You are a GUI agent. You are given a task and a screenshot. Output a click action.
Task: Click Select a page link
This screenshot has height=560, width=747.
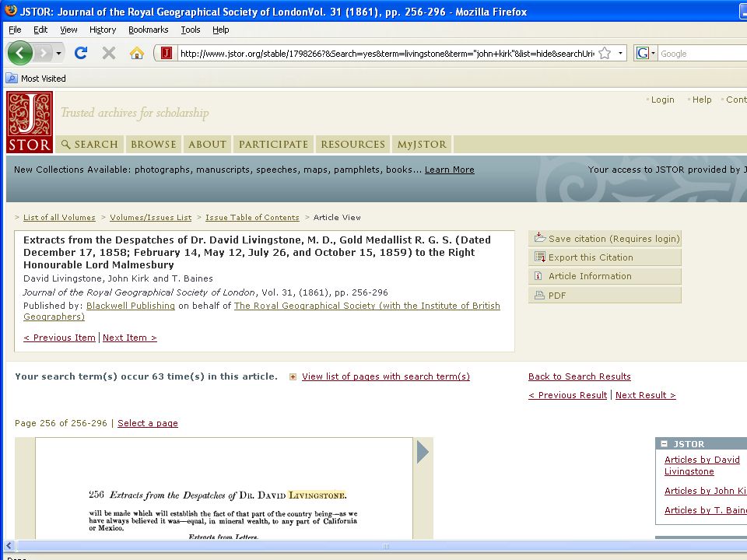click(148, 423)
